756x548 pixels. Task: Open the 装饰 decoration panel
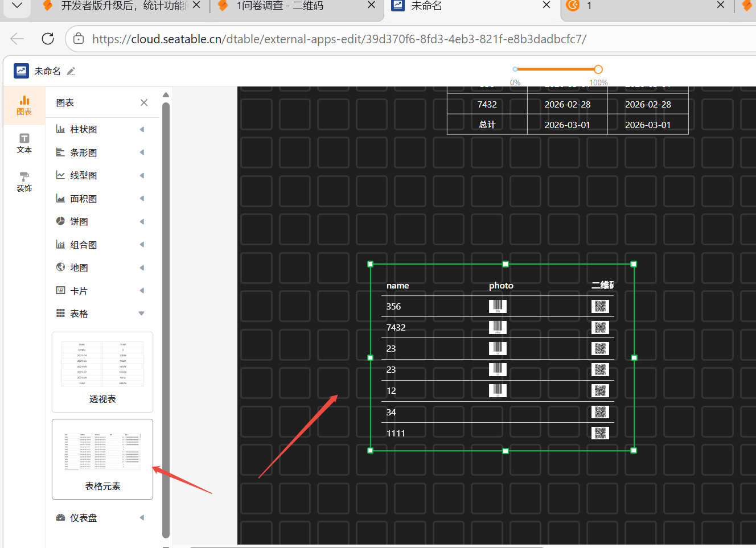point(24,182)
